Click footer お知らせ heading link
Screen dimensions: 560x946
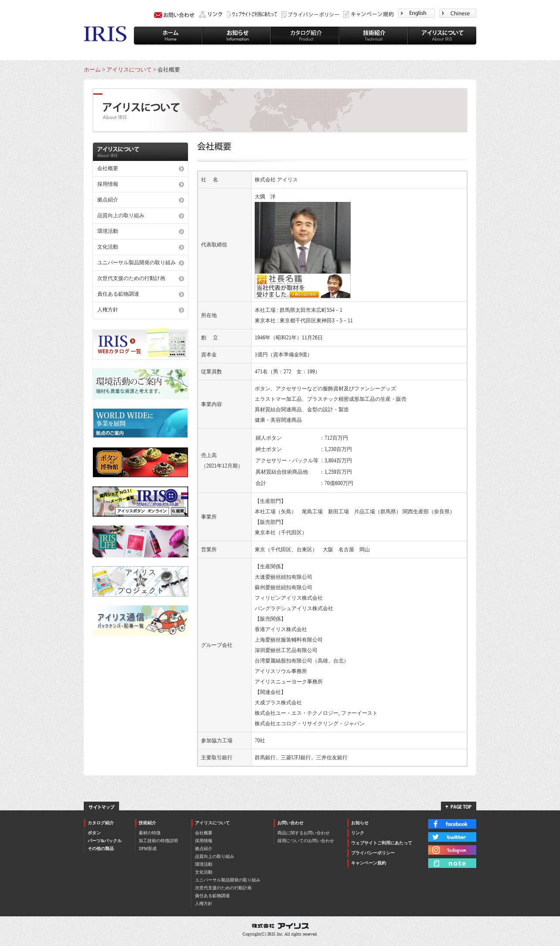360,823
